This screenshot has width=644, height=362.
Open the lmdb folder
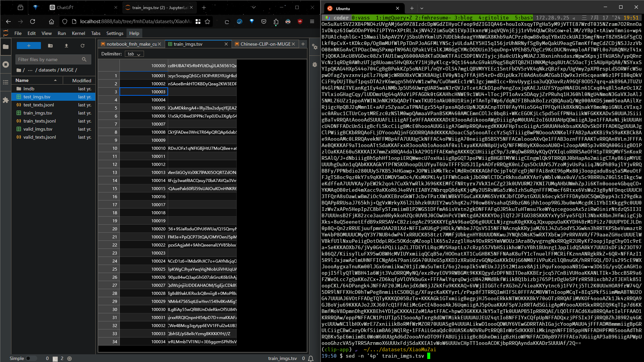[54, 89]
